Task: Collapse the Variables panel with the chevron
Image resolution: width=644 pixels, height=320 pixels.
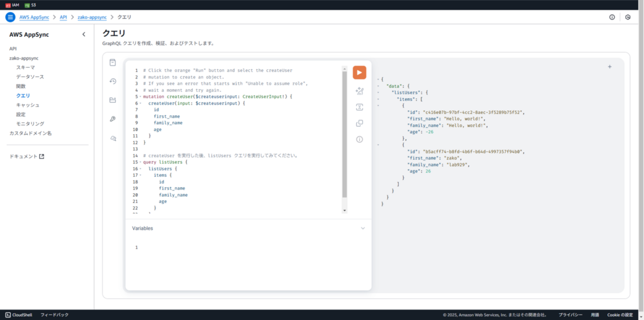Action: [363, 228]
